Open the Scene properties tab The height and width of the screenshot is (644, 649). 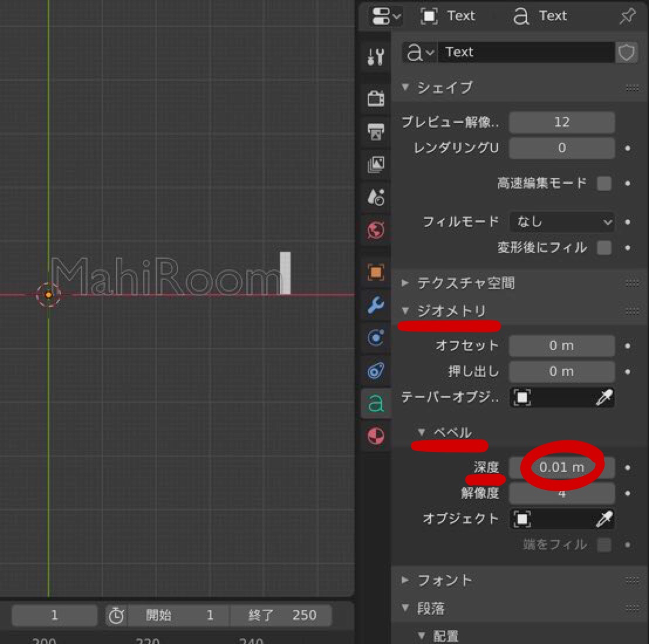(375, 197)
